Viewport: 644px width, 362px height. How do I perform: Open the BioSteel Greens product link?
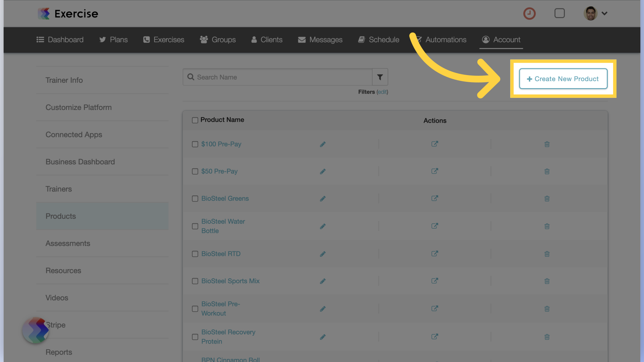coord(225,198)
